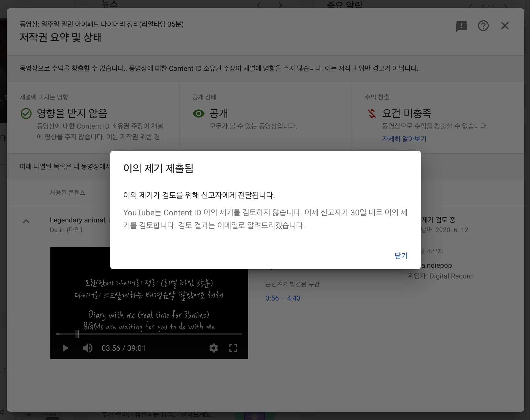Click the help question mark icon

pyautogui.click(x=483, y=26)
